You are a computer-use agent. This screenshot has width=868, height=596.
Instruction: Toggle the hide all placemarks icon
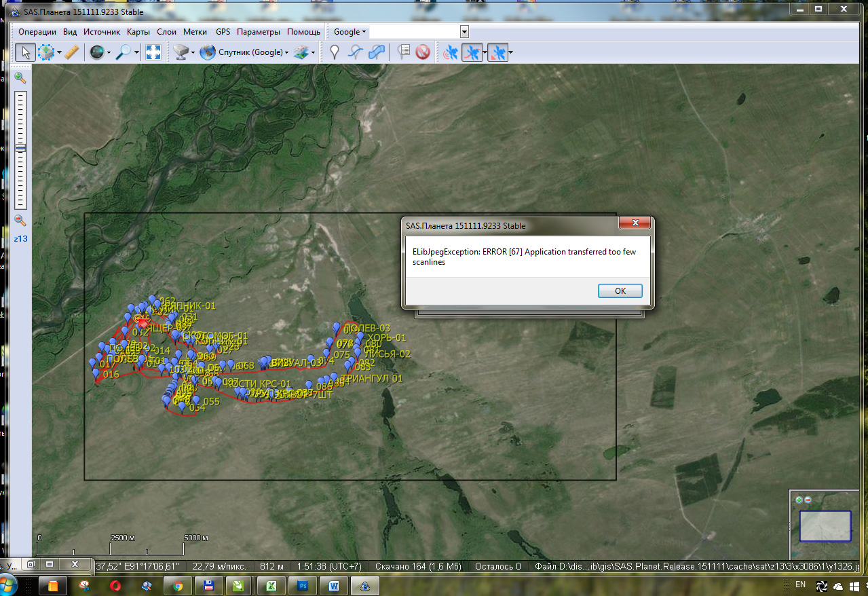coord(423,52)
